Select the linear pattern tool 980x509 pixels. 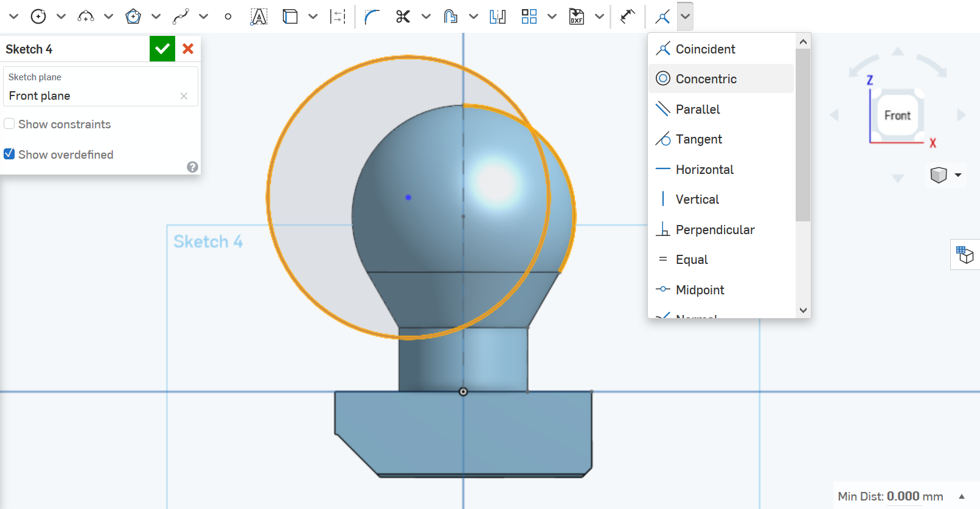click(x=529, y=16)
